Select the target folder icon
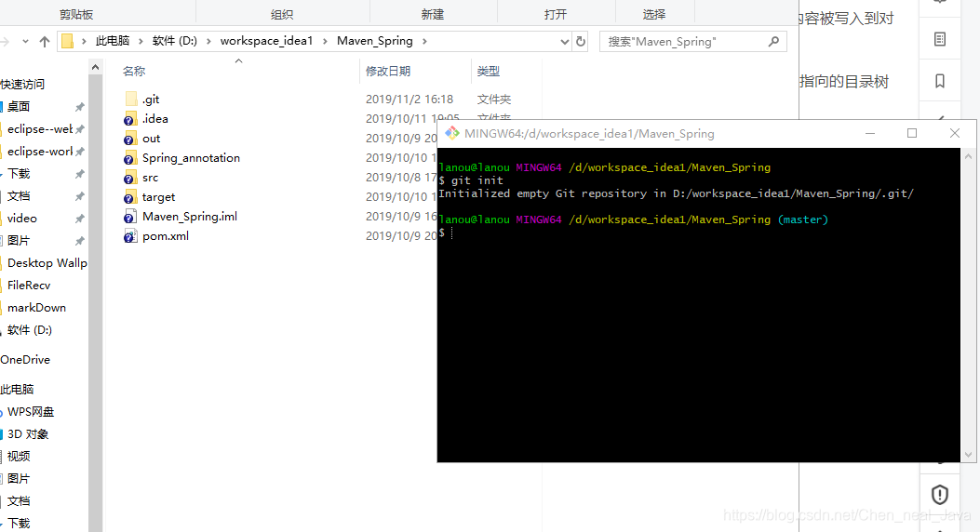 click(130, 197)
